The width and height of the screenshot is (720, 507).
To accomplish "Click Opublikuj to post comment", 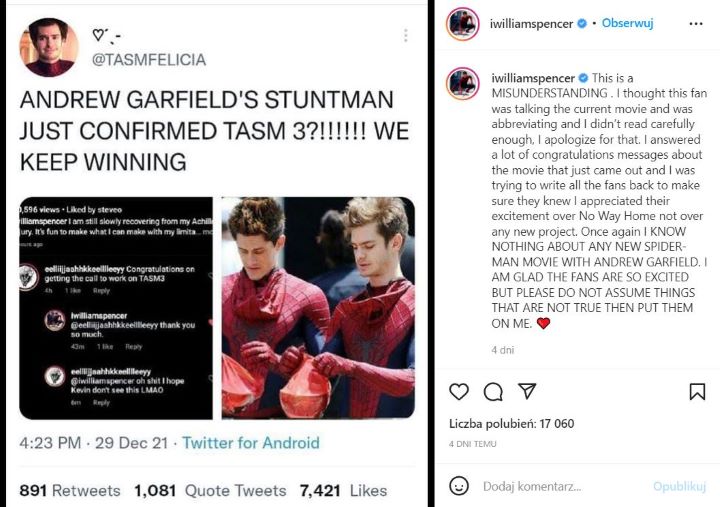I will pos(680,486).
